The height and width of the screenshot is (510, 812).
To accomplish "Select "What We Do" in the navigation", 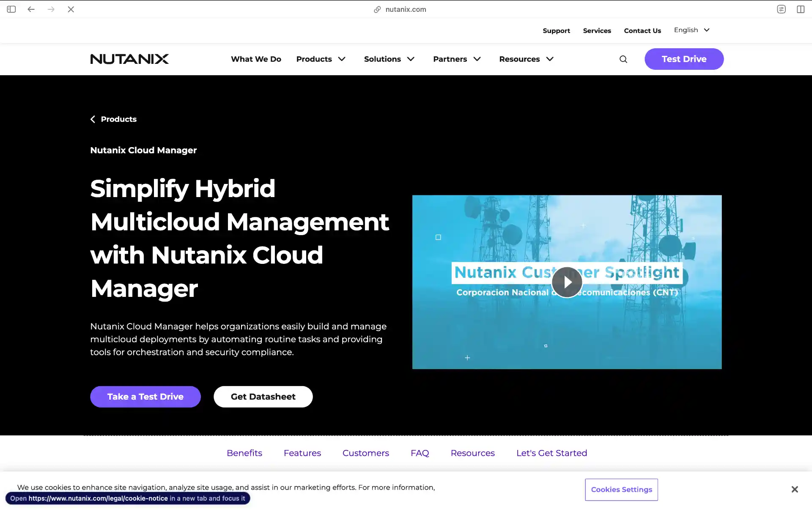I will pyautogui.click(x=256, y=59).
